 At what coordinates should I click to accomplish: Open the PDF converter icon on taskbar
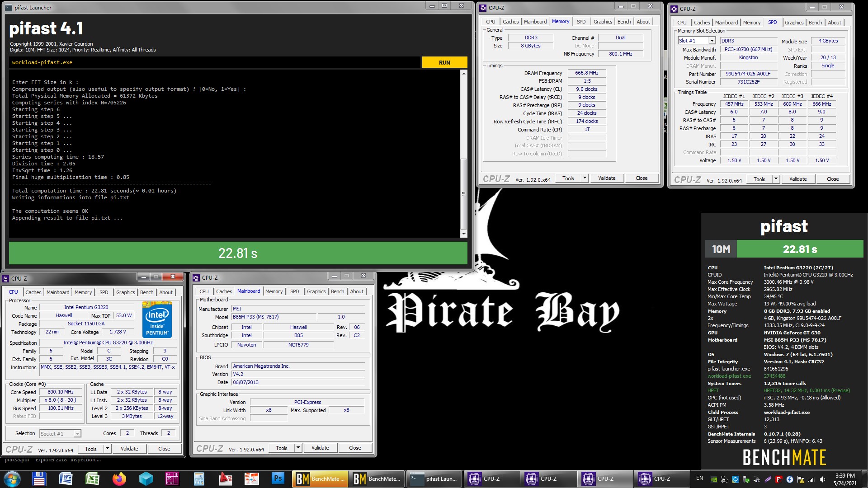tap(252, 479)
